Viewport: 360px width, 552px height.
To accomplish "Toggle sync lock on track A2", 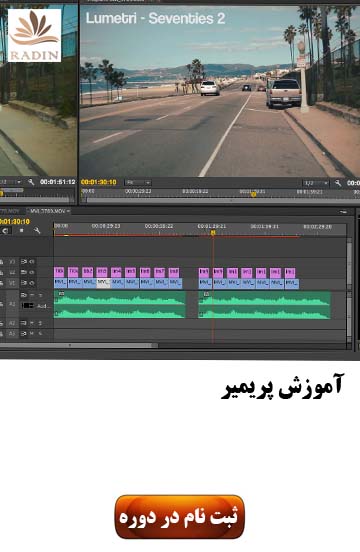I will 24,323.
